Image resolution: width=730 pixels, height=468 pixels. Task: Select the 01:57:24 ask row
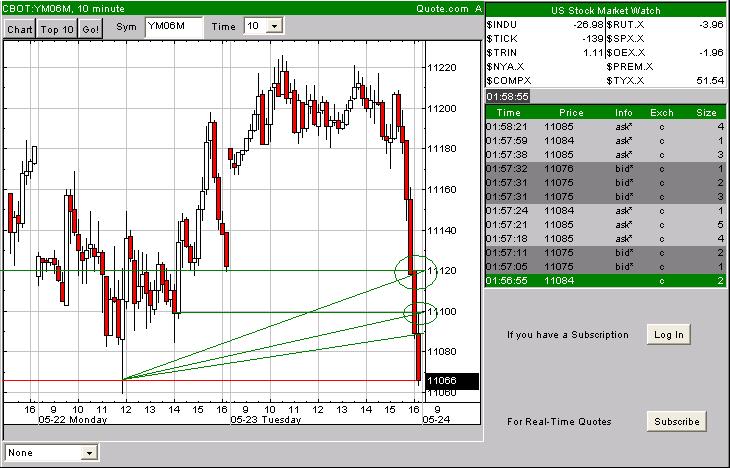click(605, 210)
